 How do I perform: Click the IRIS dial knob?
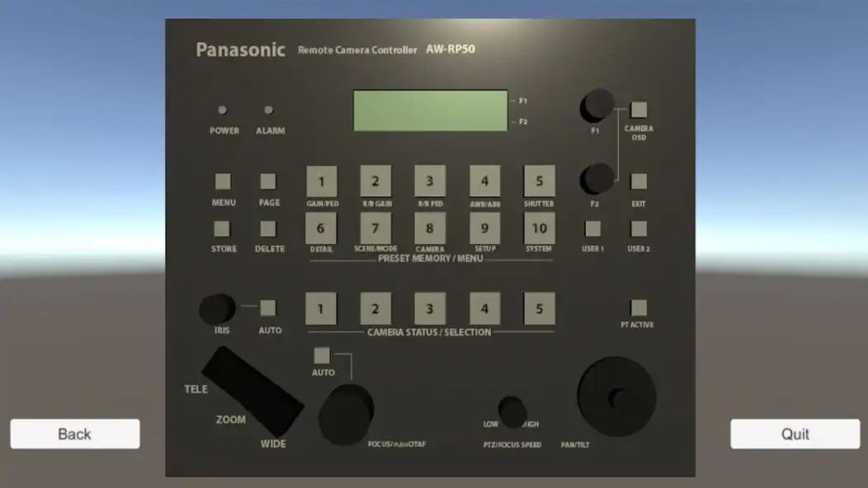tap(218, 309)
